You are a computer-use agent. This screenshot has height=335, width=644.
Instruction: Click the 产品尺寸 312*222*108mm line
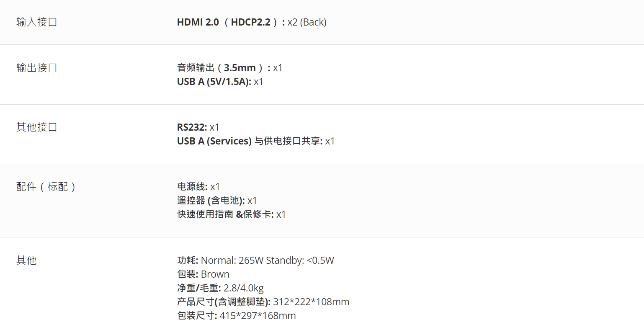[x=263, y=302]
